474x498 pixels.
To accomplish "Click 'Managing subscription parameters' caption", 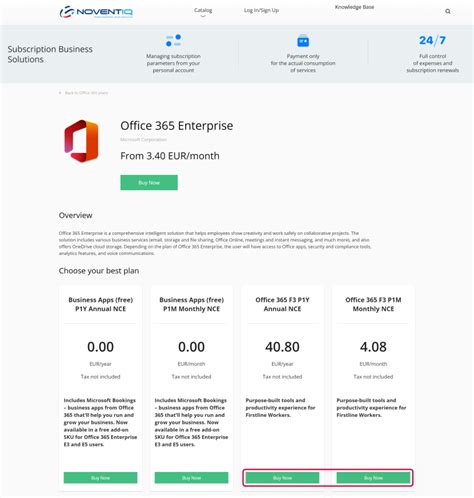I will coord(173,63).
